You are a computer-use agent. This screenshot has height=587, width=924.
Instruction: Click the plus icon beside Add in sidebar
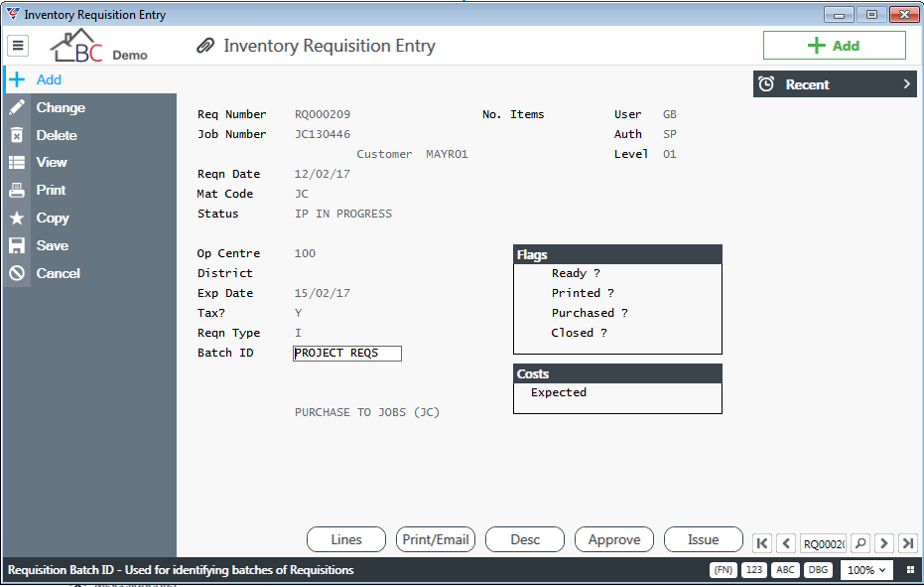tap(17, 79)
